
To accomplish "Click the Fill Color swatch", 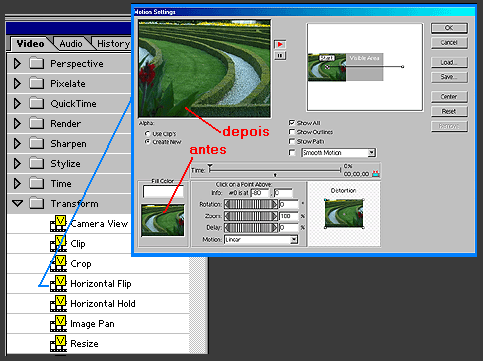I will 163,191.
